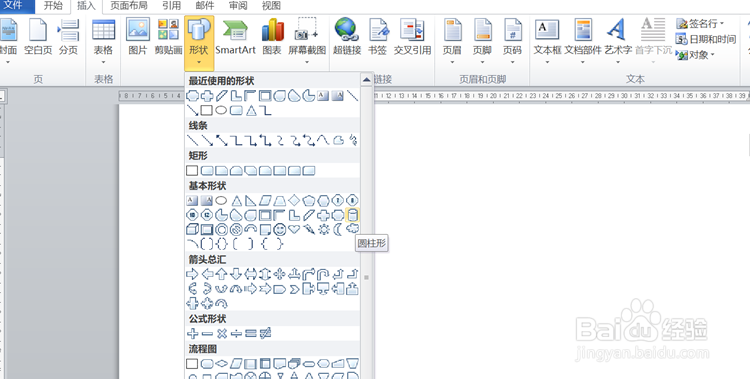Open 剪贴画 clip art
The image size is (750, 379).
point(168,37)
